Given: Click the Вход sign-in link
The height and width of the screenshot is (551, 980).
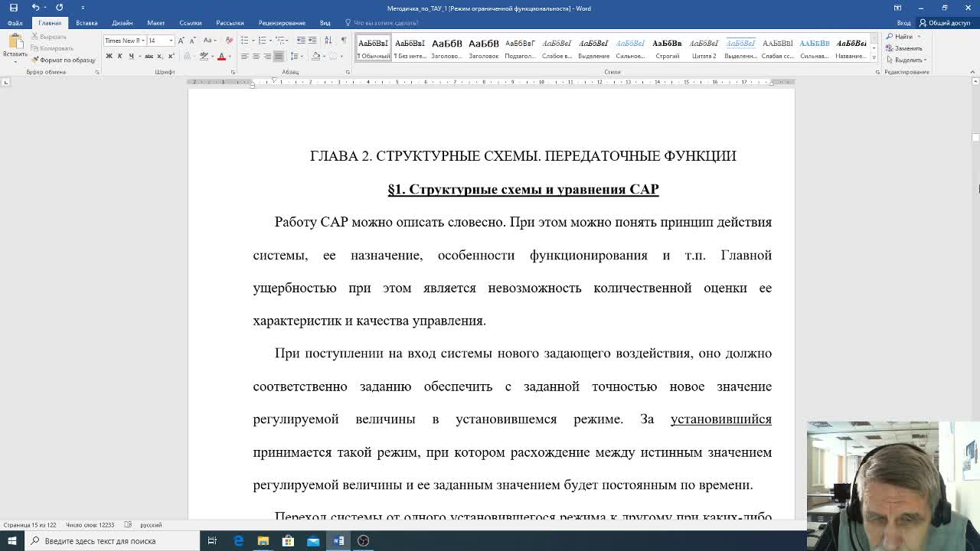Looking at the screenshot, I should click(x=903, y=23).
